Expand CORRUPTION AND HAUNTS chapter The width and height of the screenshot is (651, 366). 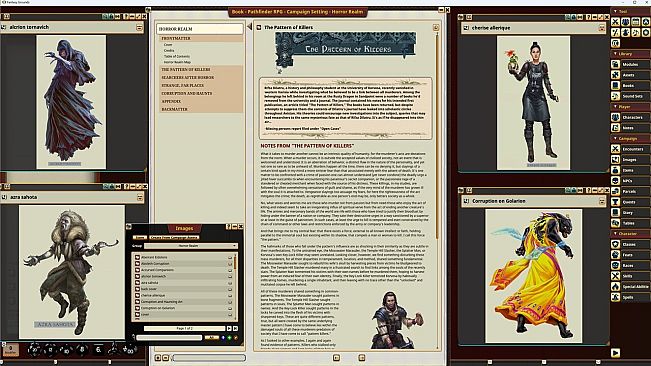coord(201,93)
